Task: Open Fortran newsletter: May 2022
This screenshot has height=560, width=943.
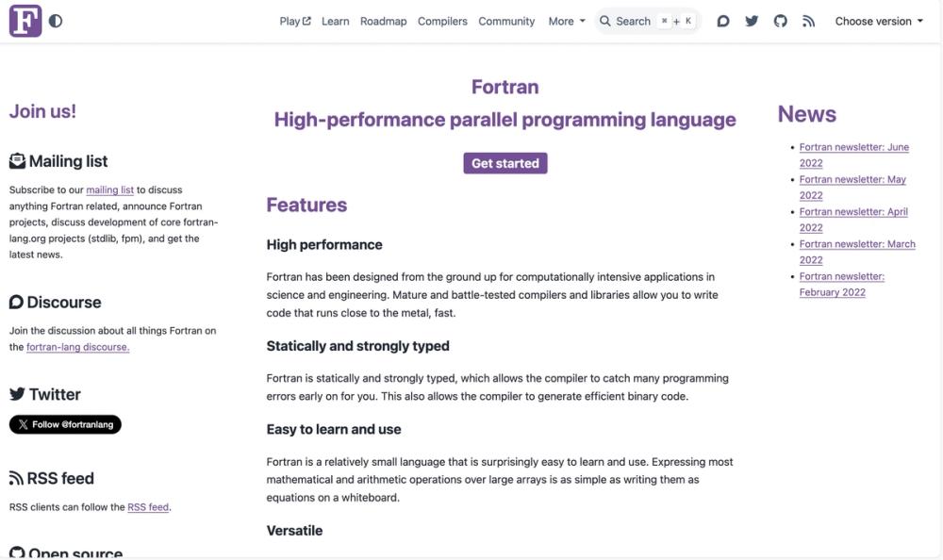Action: coord(852,187)
